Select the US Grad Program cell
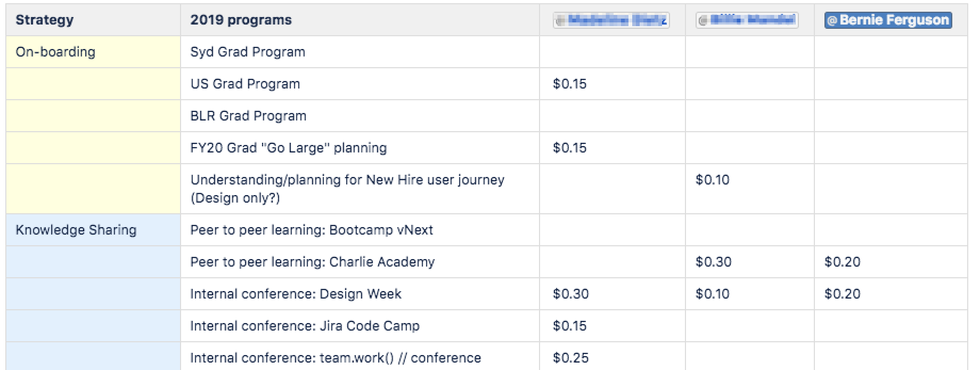This screenshot has width=980, height=370. 360,84
